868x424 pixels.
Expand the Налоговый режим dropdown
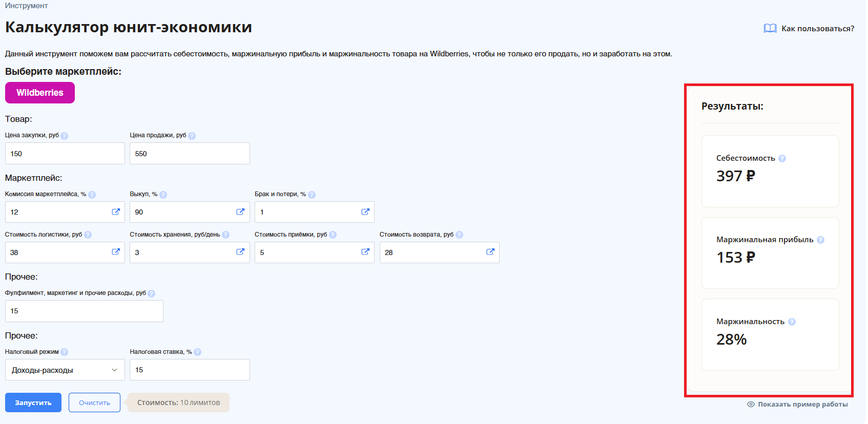click(65, 370)
